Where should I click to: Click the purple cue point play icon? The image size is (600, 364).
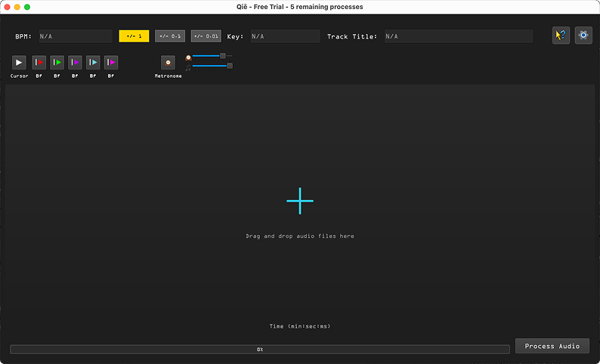click(76, 63)
